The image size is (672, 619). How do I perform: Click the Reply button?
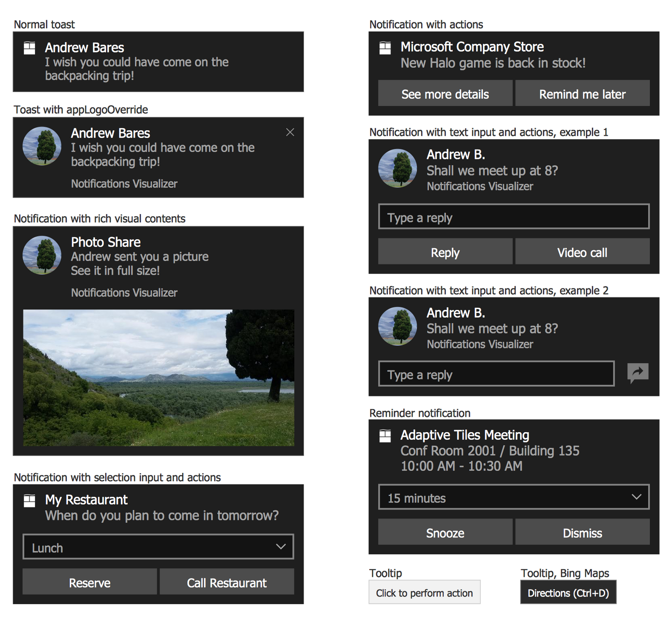(445, 251)
